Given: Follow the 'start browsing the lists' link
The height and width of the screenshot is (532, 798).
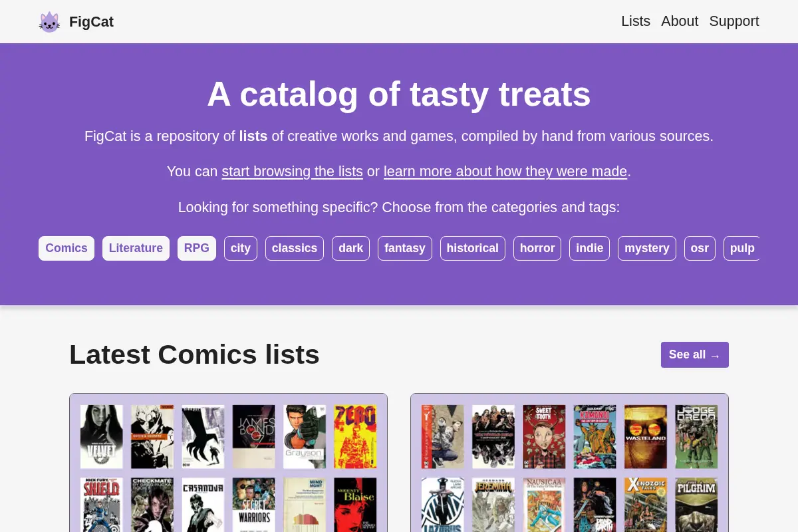Looking at the screenshot, I should [292, 172].
